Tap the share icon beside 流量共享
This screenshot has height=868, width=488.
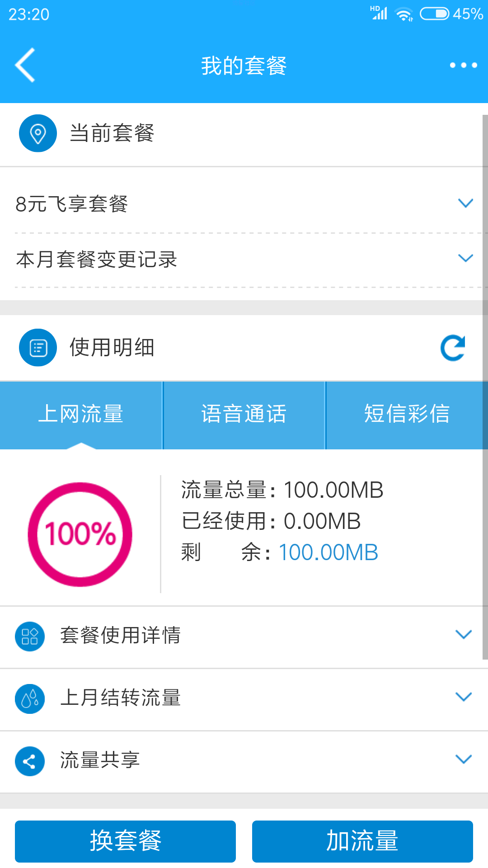[30, 761]
